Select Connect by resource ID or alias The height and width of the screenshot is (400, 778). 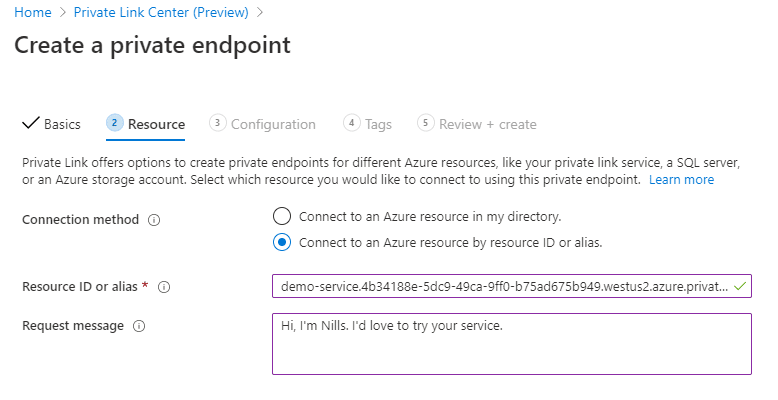coord(282,242)
